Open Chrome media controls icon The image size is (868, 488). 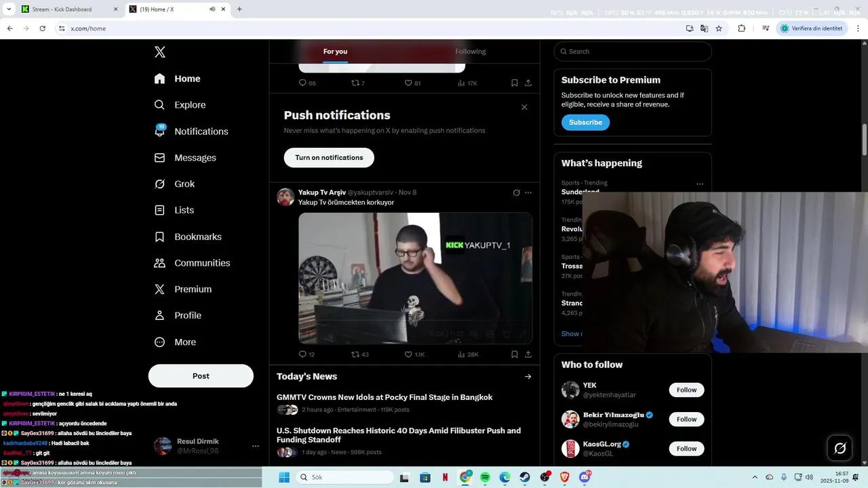[x=766, y=28]
